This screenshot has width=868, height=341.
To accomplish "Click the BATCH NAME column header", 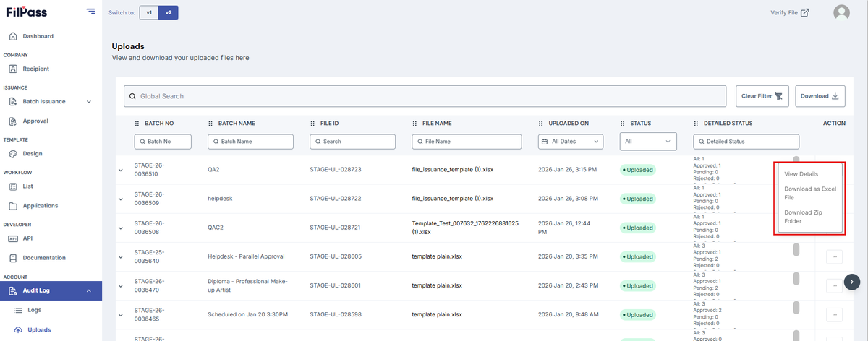I will pyautogui.click(x=237, y=124).
